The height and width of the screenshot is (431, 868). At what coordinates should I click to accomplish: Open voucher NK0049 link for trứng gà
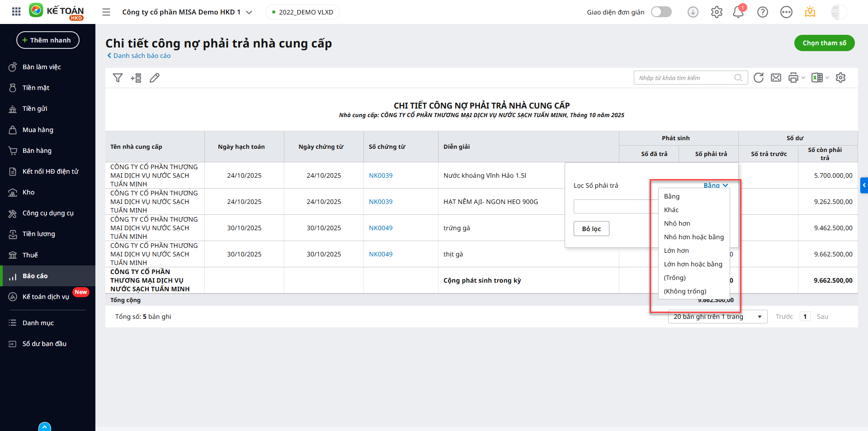tap(381, 228)
